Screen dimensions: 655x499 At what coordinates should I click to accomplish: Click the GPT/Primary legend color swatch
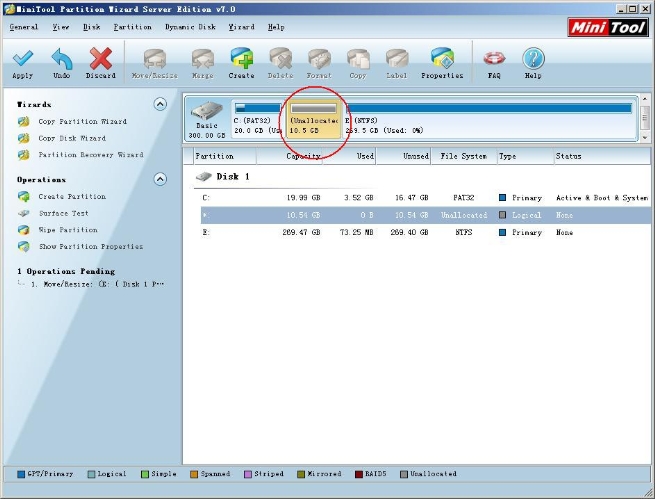(21, 474)
